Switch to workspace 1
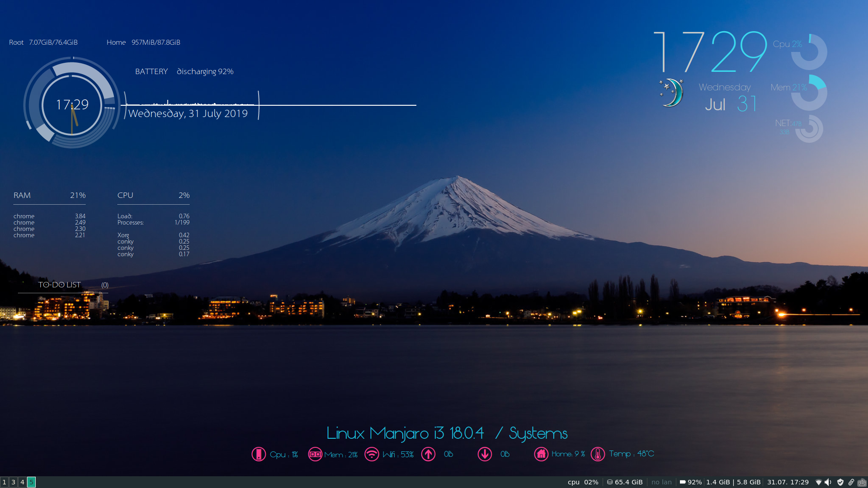Image resolution: width=868 pixels, height=488 pixels. tap(5, 483)
